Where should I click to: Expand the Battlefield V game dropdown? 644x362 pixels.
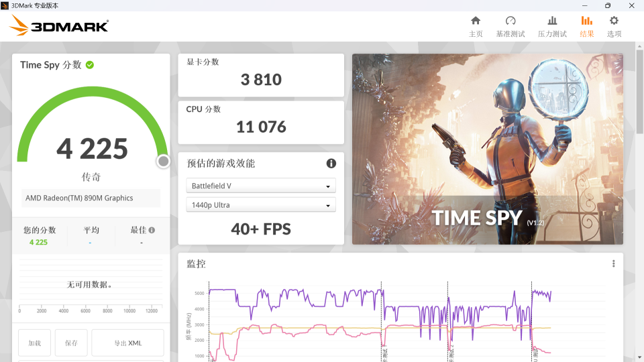[x=261, y=186]
